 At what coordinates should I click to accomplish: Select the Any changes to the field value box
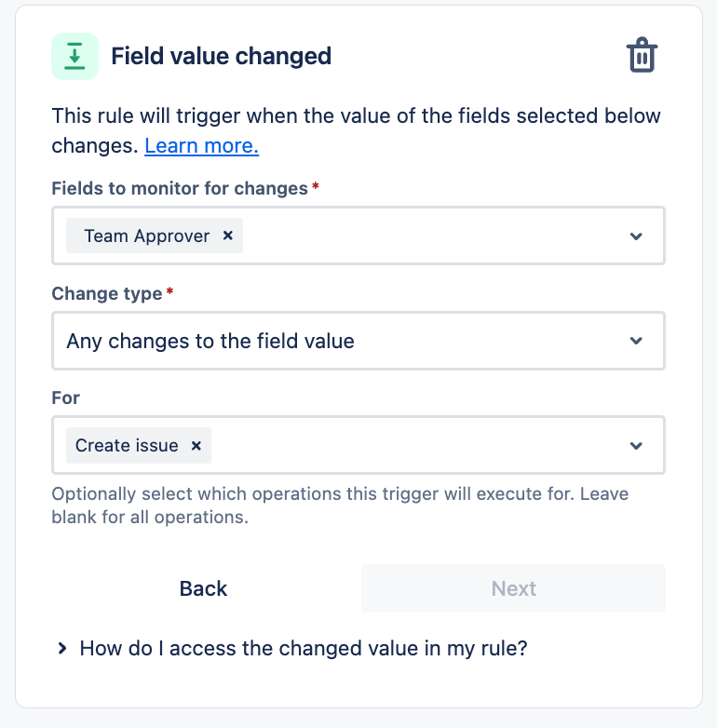(x=358, y=341)
